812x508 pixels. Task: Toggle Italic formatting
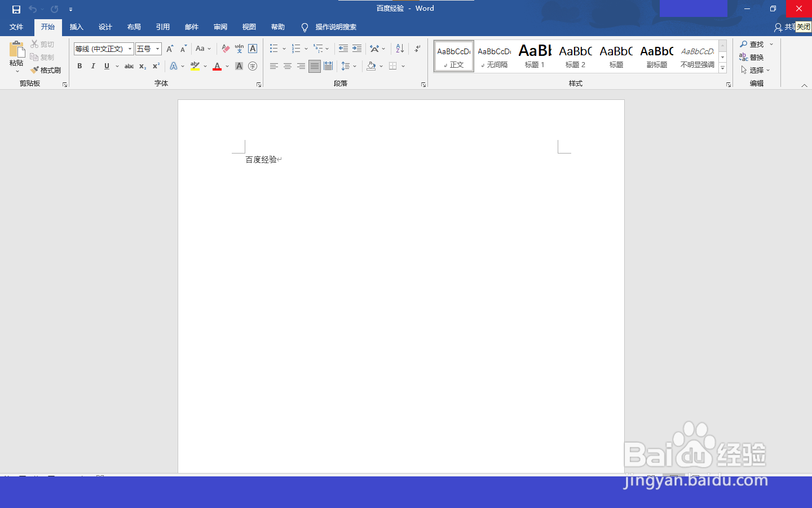point(93,66)
